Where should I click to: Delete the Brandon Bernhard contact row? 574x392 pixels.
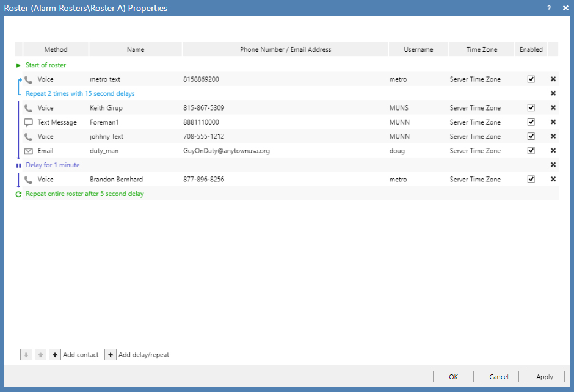(x=553, y=179)
